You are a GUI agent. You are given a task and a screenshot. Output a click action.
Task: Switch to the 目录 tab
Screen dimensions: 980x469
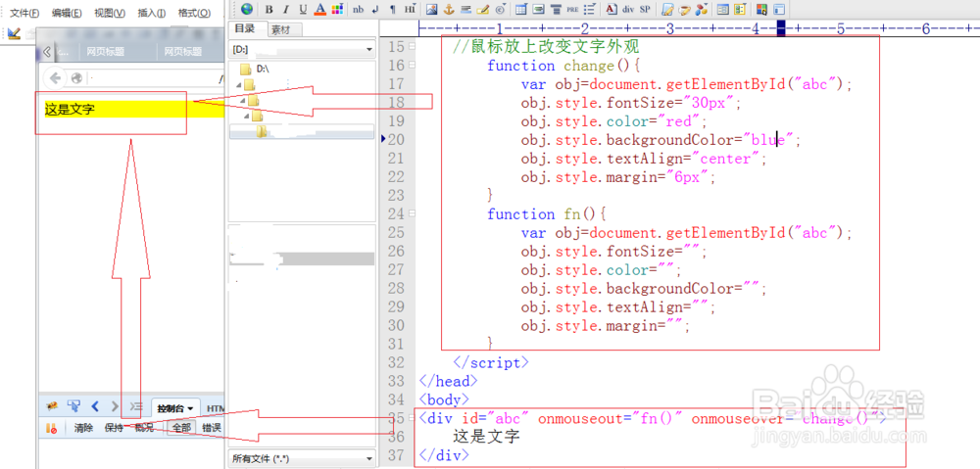point(246,28)
